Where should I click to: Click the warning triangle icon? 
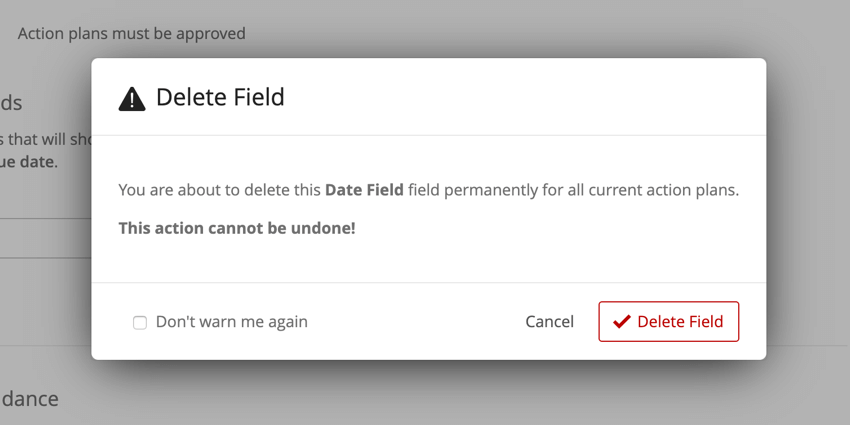[x=131, y=98]
